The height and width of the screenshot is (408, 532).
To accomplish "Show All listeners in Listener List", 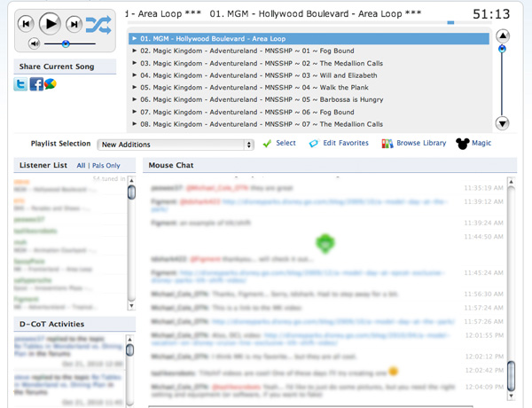I will [x=81, y=166].
